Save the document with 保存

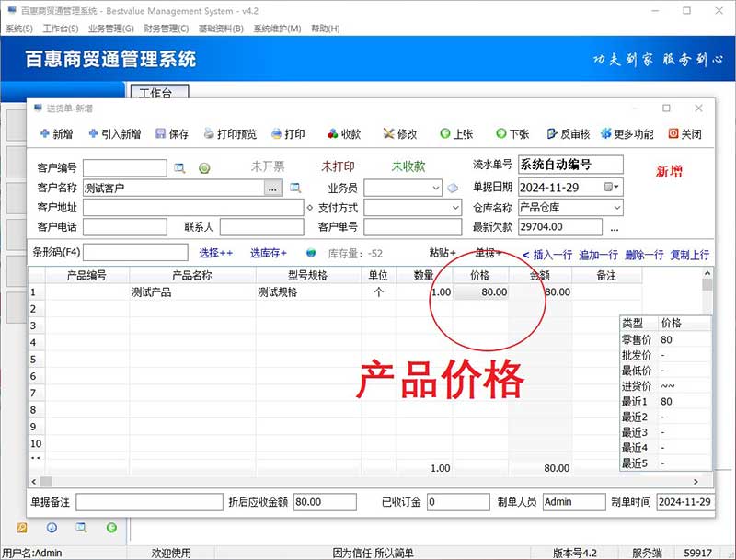(x=172, y=134)
